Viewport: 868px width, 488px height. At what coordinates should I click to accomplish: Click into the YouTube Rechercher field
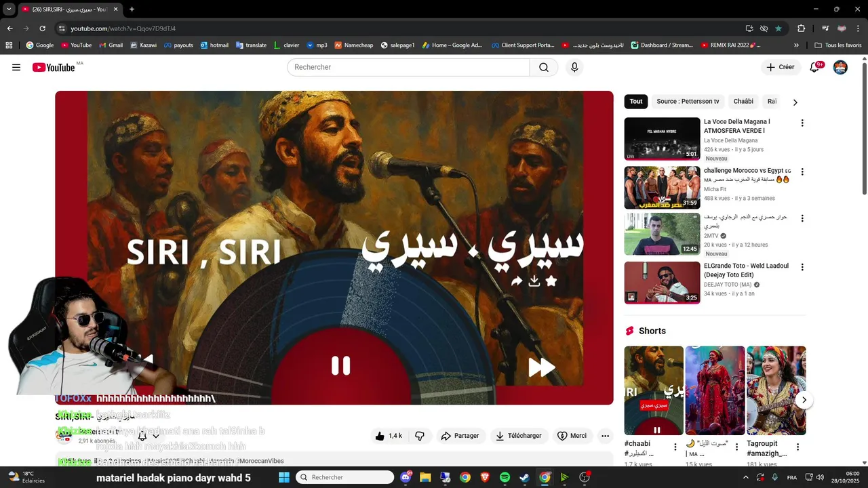(408, 67)
